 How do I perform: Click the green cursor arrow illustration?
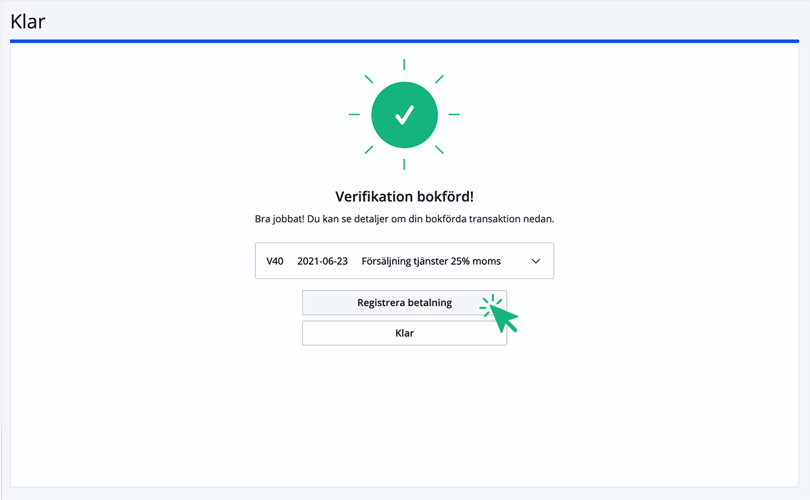pos(505,319)
